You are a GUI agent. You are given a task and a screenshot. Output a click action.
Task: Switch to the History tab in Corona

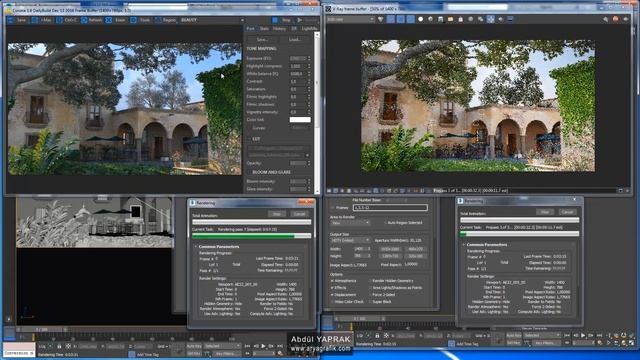[x=279, y=29]
